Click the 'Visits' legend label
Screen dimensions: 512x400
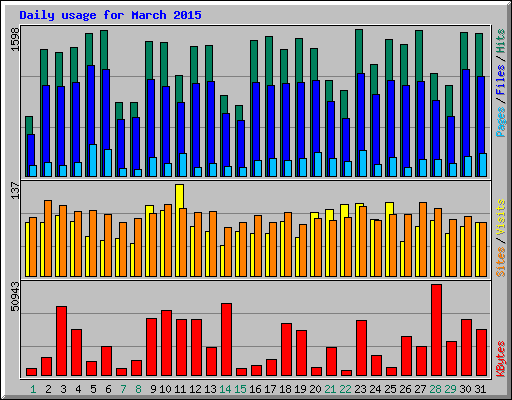501,218
